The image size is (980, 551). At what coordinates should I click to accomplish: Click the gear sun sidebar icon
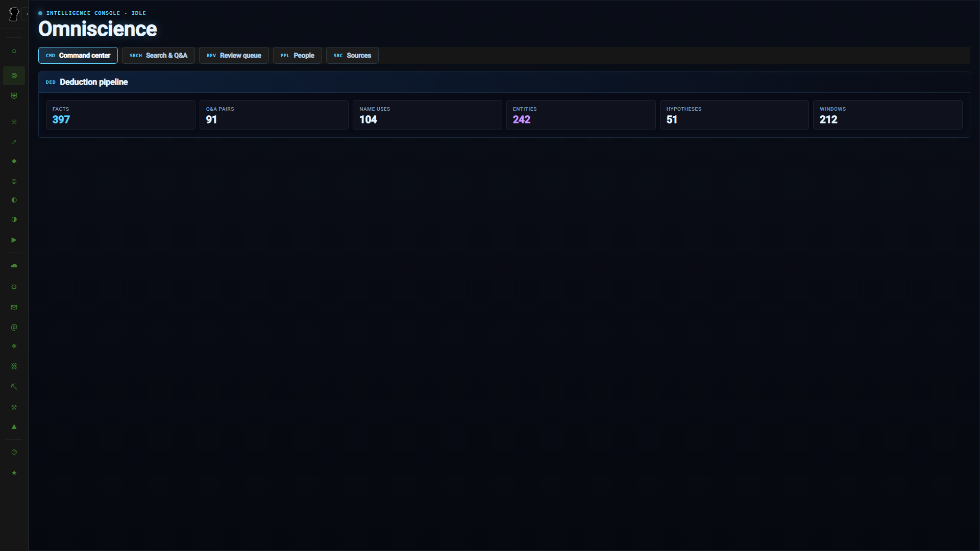pos(14,287)
